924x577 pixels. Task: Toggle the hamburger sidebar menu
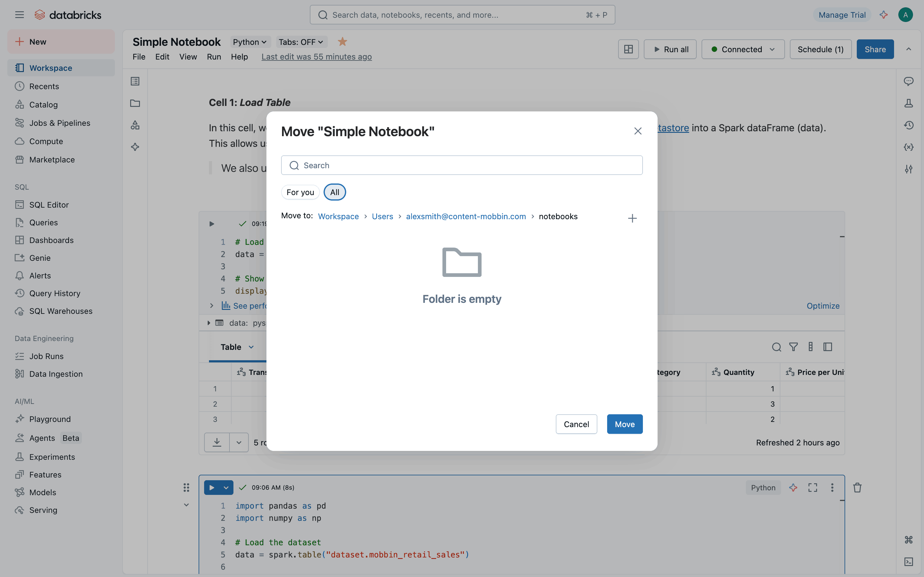20,15
